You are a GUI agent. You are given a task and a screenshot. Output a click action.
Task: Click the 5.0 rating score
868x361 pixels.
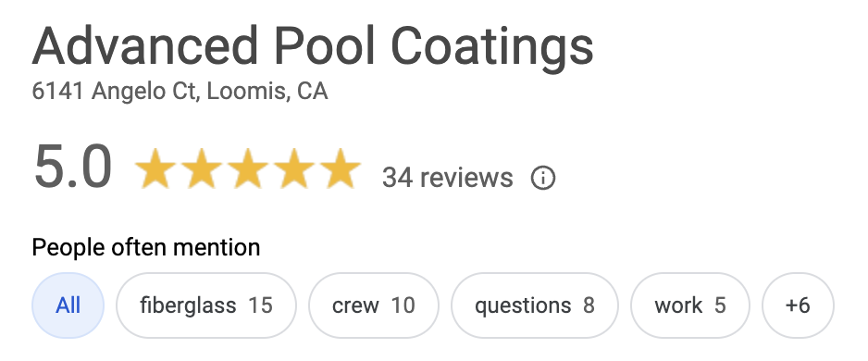coord(72,168)
